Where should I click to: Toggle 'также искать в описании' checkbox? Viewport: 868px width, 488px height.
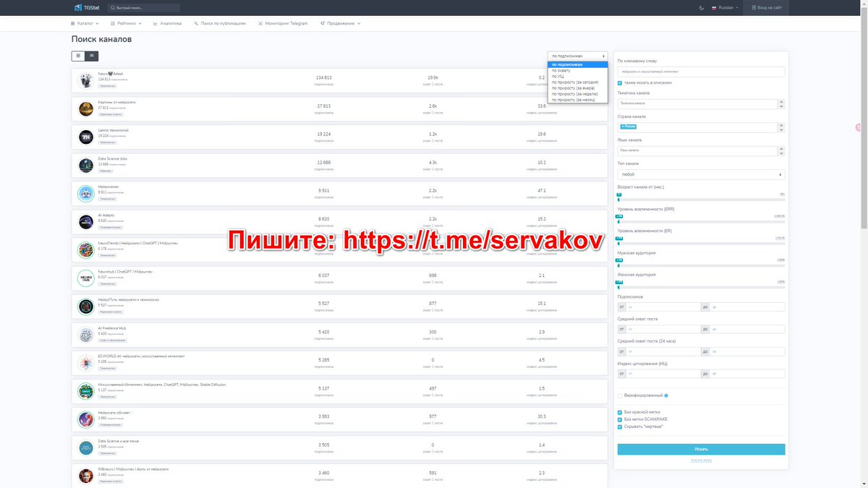coord(620,82)
